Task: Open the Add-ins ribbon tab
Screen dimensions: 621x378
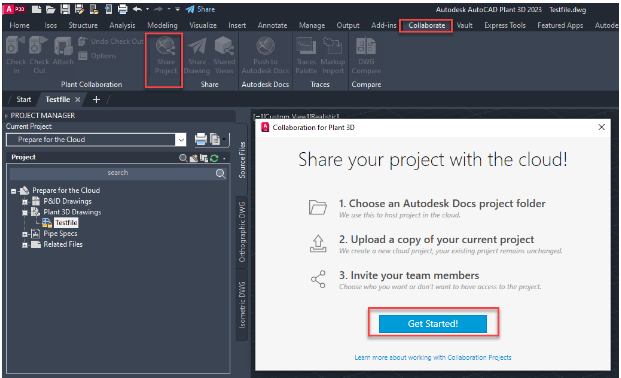Action: 384,25
